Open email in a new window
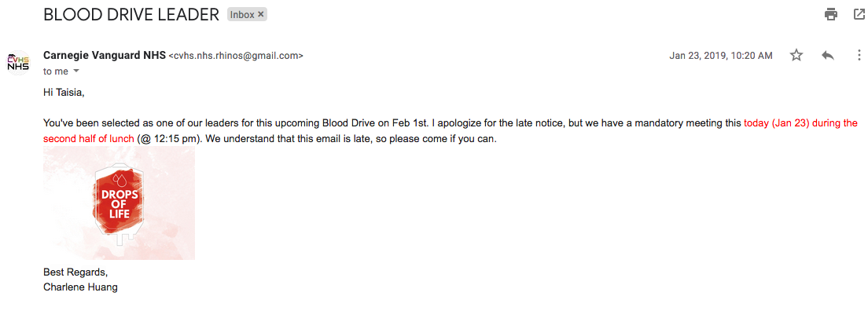This screenshot has width=868, height=318. (859, 14)
